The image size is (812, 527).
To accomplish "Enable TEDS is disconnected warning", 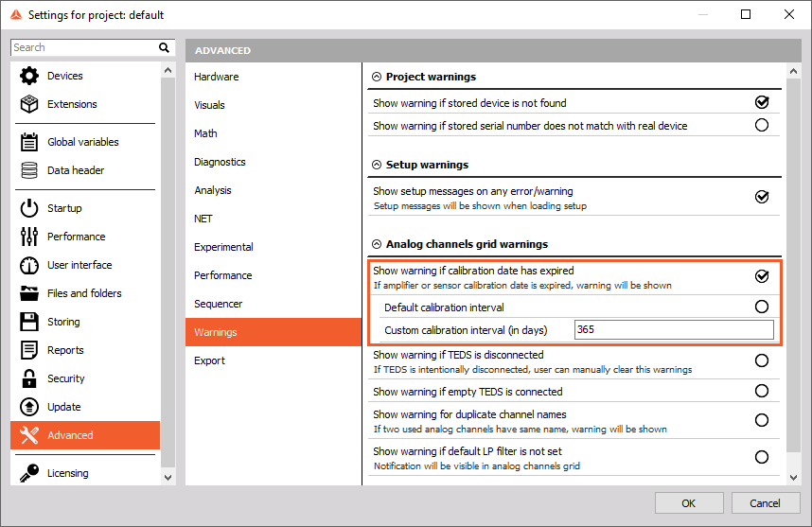I will 761,360.
